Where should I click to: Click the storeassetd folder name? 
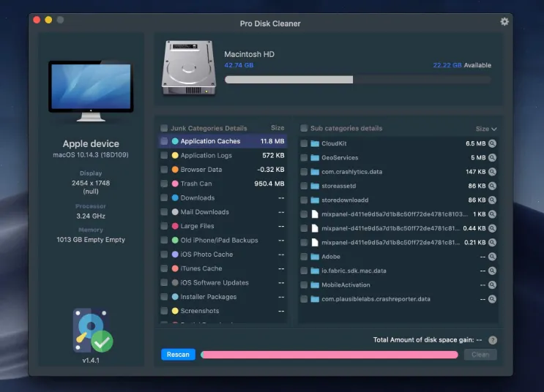point(338,186)
